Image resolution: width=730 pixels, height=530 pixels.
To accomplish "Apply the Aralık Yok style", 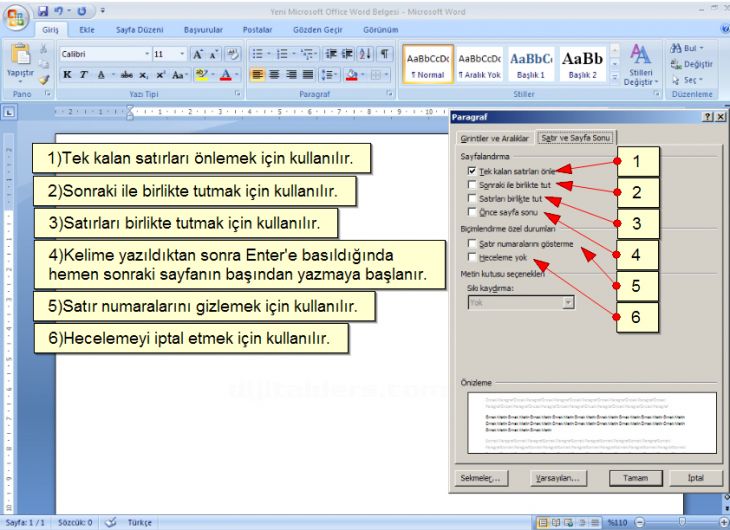I will tap(480, 64).
